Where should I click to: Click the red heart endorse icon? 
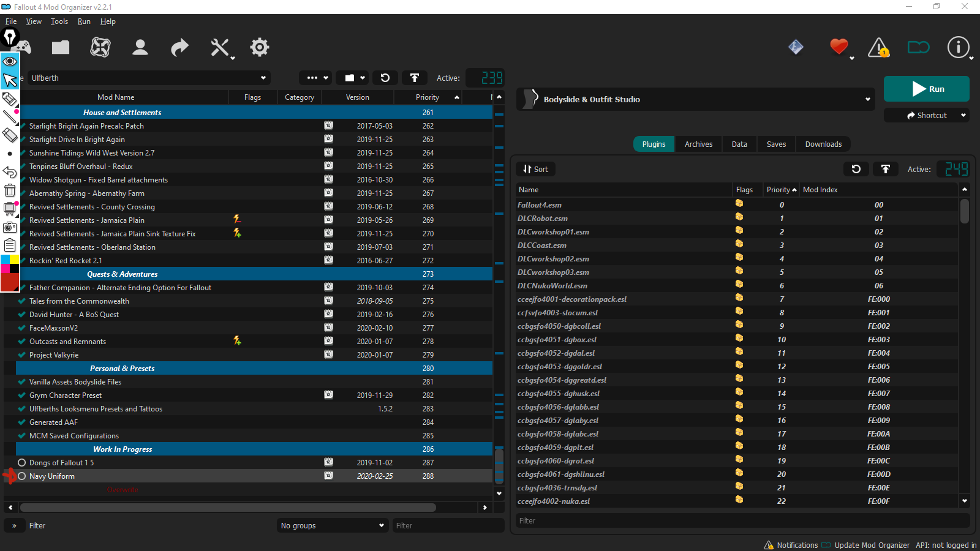coord(839,47)
